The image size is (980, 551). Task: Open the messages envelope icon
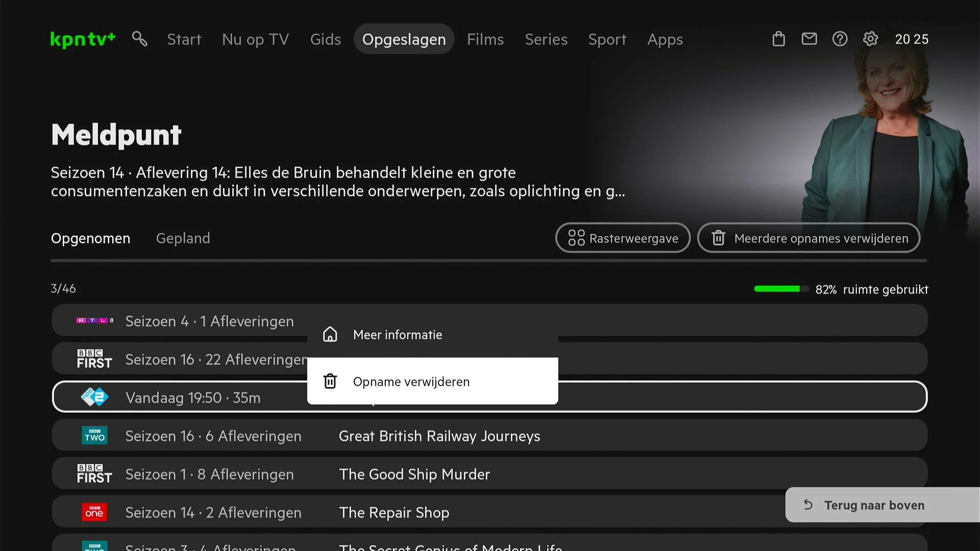click(809, 39)
